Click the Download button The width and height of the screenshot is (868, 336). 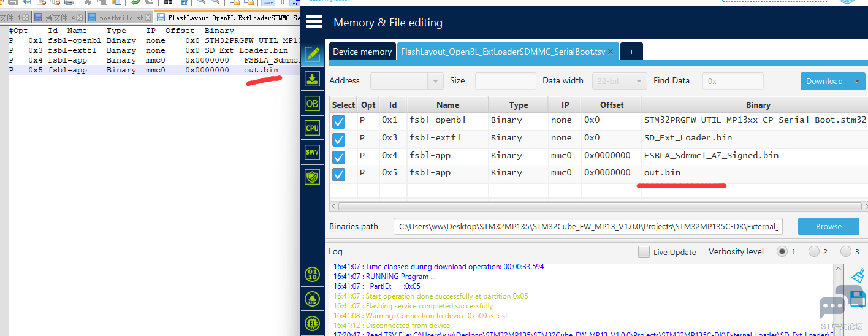tap(824, 81)
